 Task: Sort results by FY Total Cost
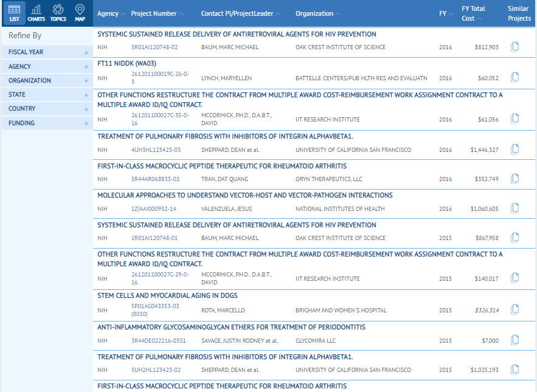tap(473, 13)
